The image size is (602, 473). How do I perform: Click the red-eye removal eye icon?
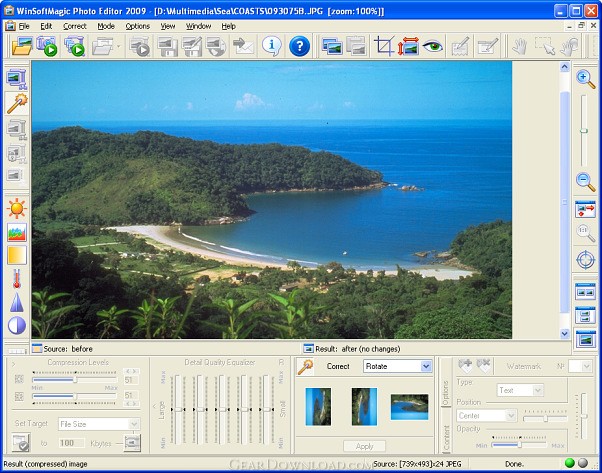433,46
